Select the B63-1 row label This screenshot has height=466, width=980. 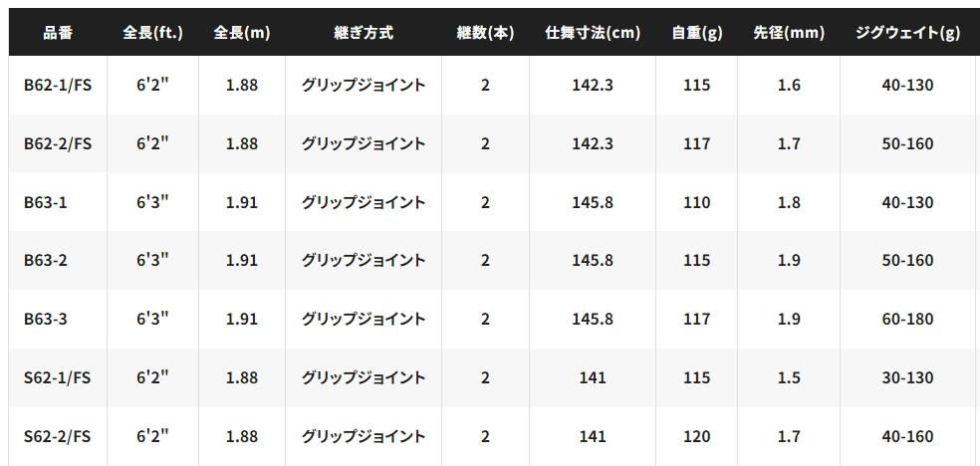point(46,202)
